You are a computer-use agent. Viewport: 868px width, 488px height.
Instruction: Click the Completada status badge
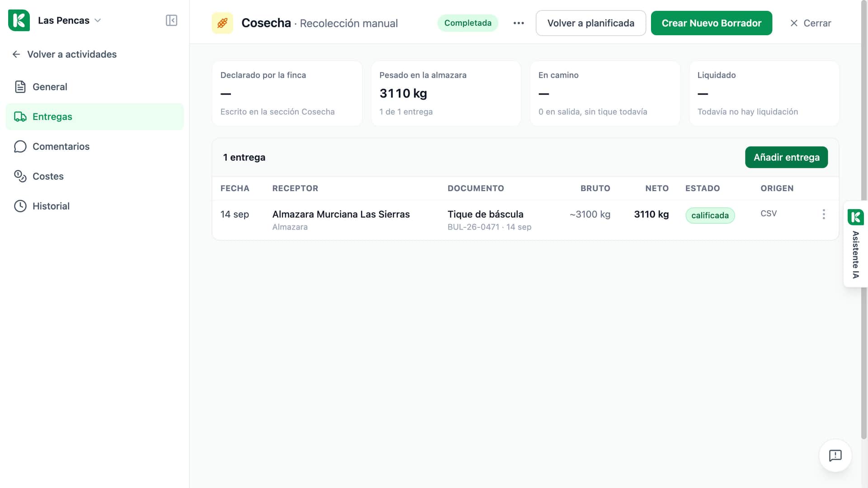tap(467, 23)
